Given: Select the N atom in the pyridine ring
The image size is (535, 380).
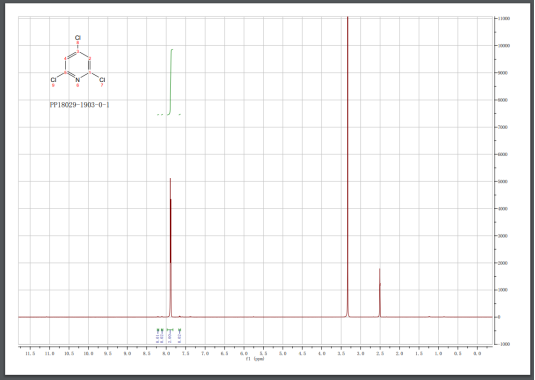Looking at the screenshot, I should coord(77,80).
